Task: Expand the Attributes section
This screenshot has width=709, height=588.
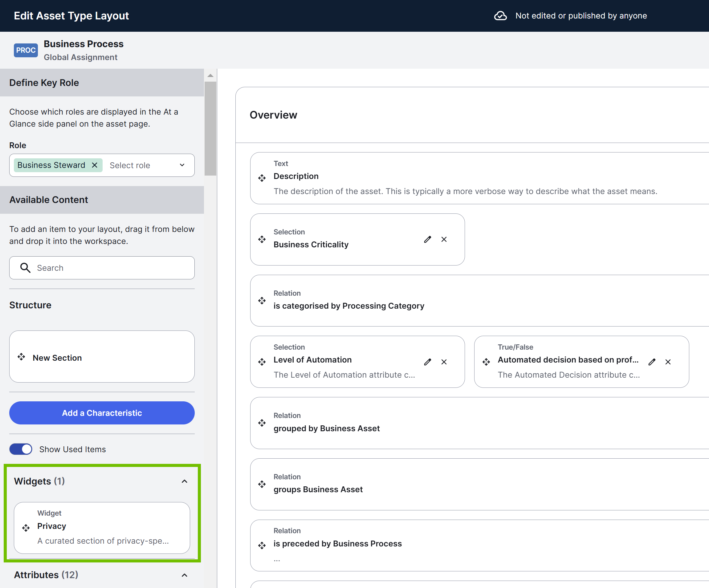Action: (x=184, y=575)
